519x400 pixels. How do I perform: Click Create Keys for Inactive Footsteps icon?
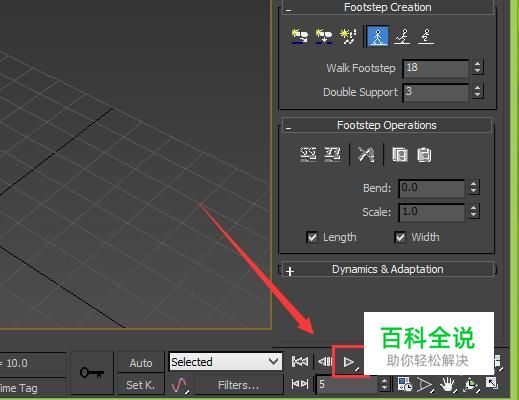tap(308, 154)
